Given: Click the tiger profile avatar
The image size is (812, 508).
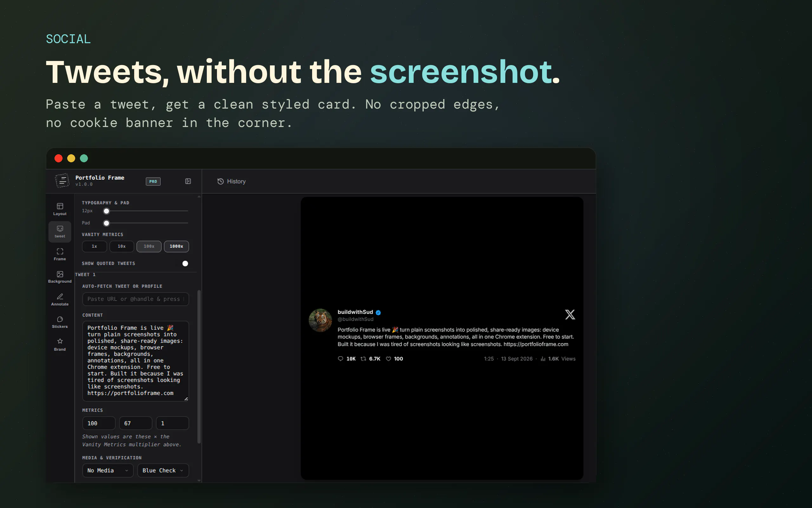Looking at the screenshot, I should (x=320, y=320).
